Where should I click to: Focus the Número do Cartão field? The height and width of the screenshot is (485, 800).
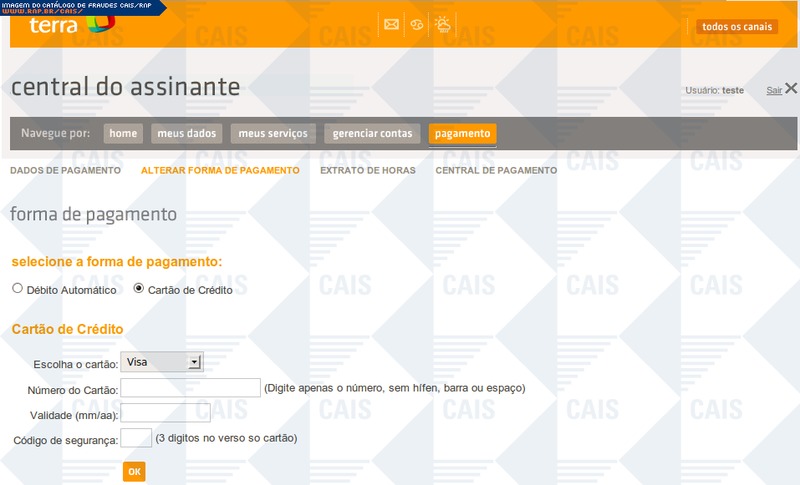(x=190, y=388)
